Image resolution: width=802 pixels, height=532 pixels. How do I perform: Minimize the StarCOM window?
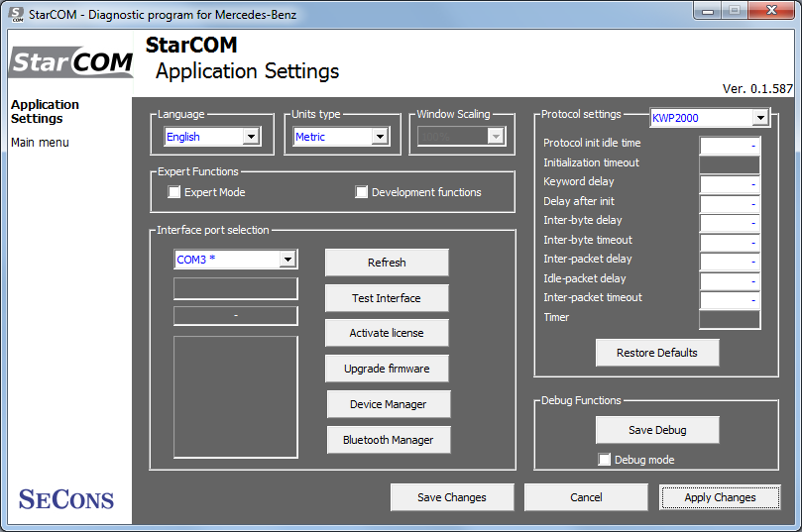(708, 10)
